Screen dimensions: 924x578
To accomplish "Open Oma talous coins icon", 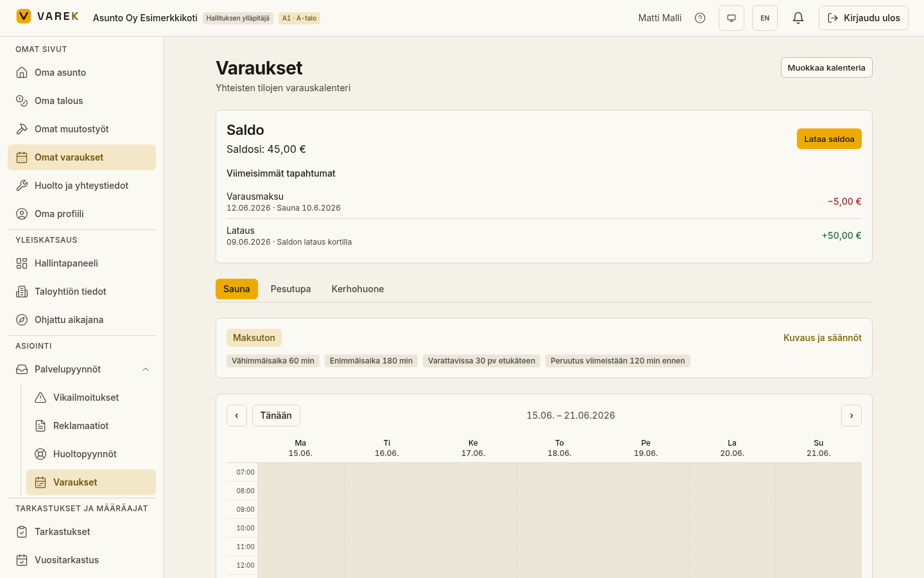I will (22, 101).
